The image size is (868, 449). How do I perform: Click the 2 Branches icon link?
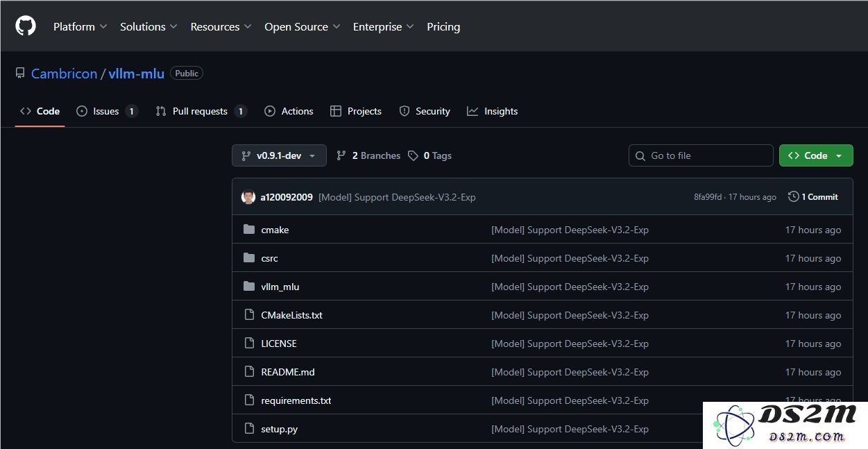(341, 155)
